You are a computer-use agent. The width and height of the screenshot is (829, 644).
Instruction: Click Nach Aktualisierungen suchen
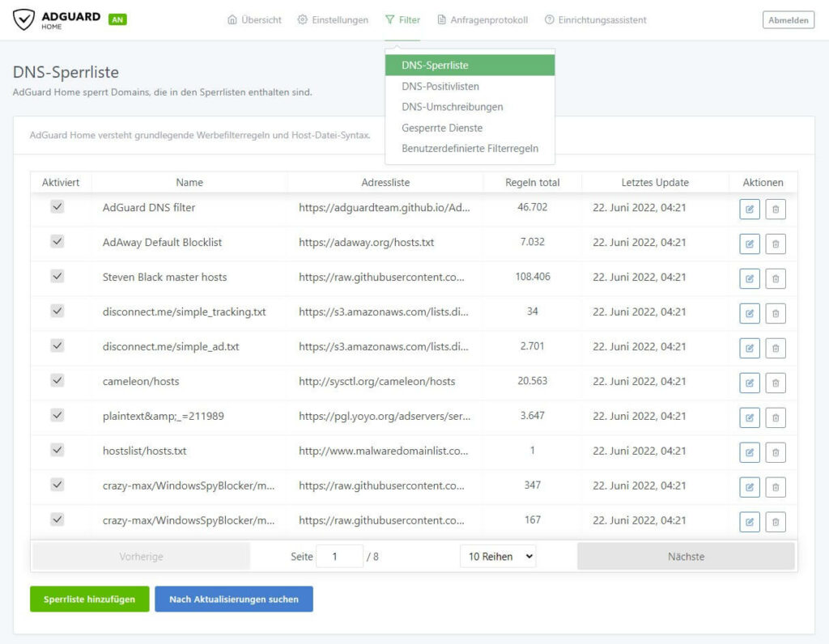[234, 599]
